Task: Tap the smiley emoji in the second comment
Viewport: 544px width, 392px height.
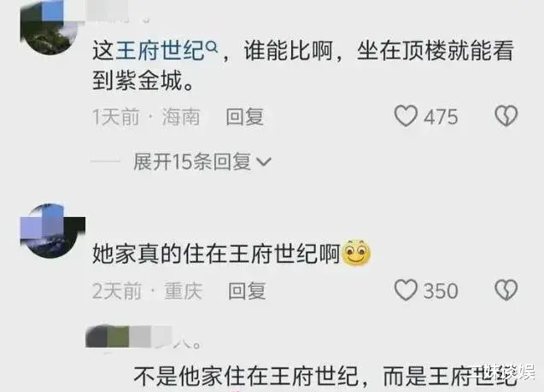Action: (x=356, y=254)
